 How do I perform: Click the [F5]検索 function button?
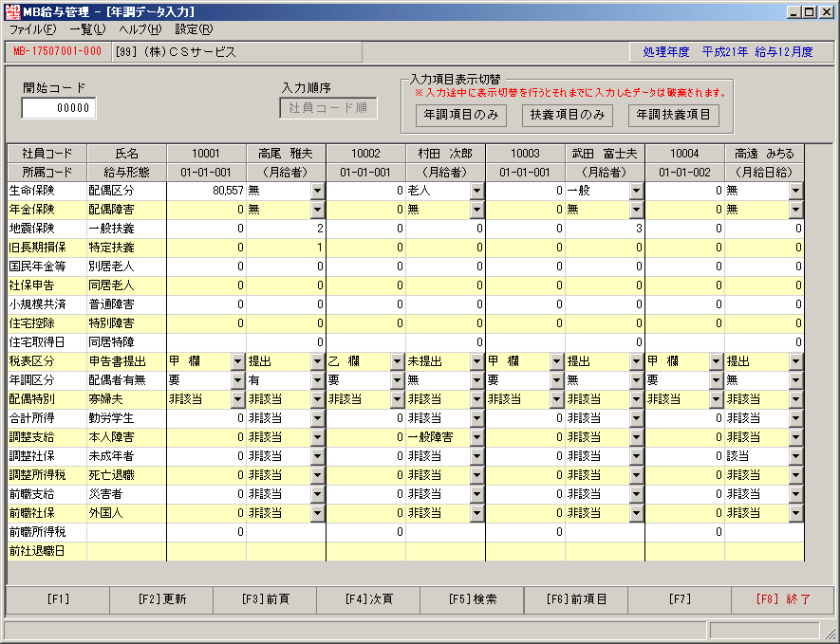pos(472,599)
